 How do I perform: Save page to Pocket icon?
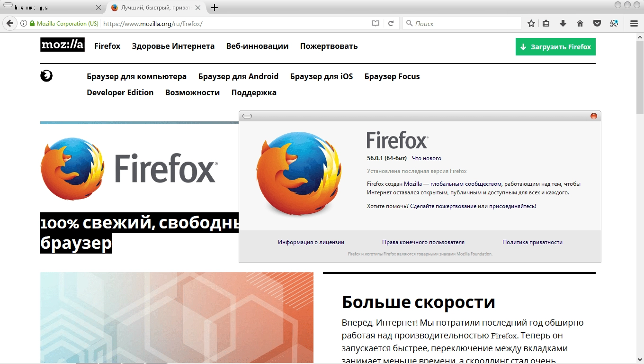[597, 23]
